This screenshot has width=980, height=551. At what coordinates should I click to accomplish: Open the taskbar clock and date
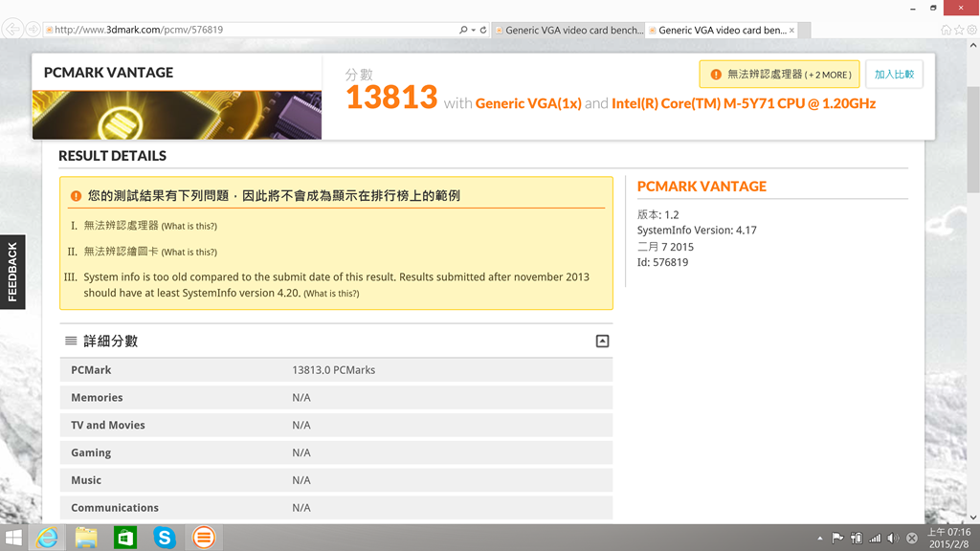(x=948, y=538)
